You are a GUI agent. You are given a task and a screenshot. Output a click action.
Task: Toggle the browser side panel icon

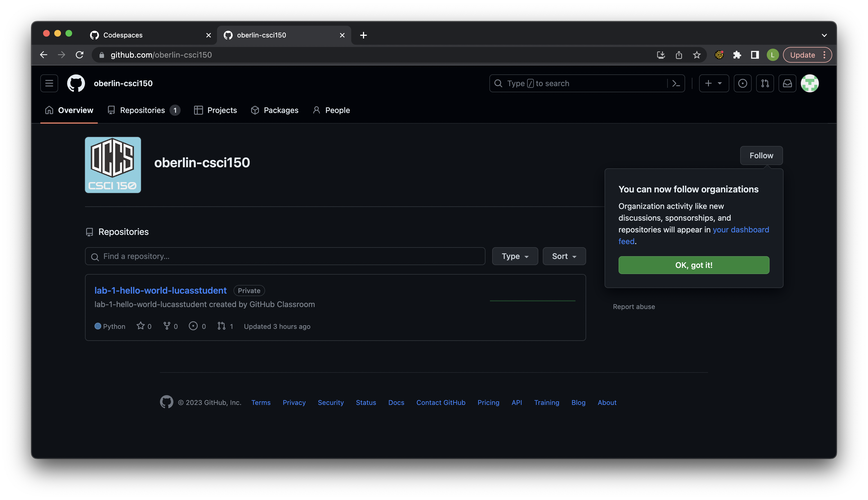tap(755, 55)
